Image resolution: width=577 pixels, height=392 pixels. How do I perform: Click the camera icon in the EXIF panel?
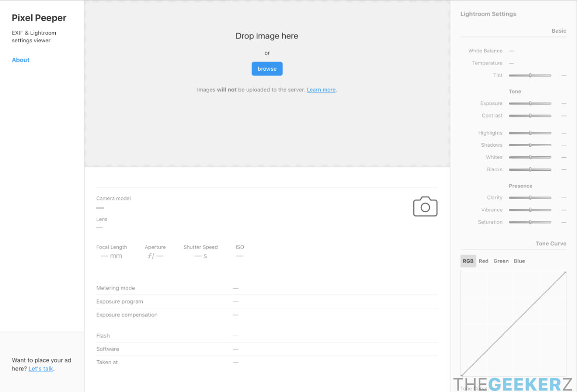click(x=425, y=206)
